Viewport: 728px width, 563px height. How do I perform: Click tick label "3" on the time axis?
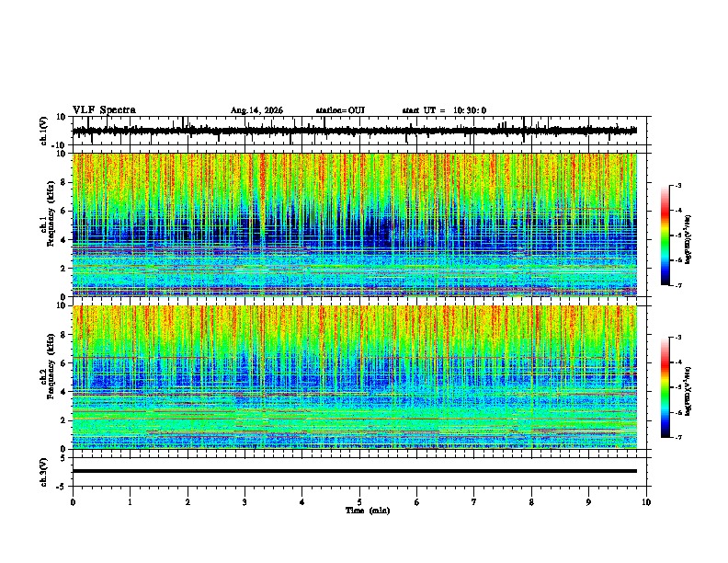[245, 502]
